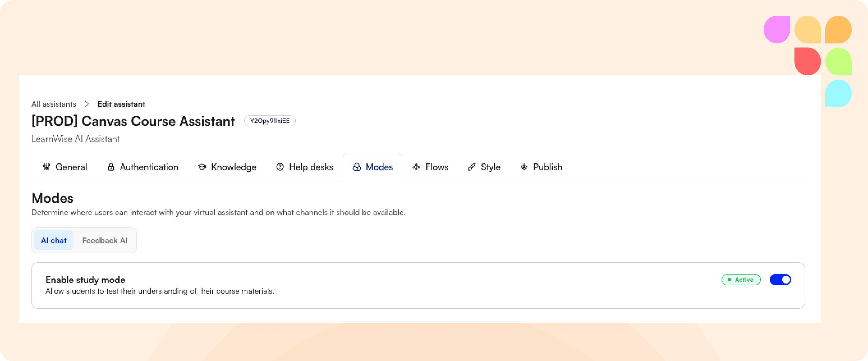This screenshot has width=868, height=361.
Task: Click the Help desks question mark icon
Action: coord(280,167)
